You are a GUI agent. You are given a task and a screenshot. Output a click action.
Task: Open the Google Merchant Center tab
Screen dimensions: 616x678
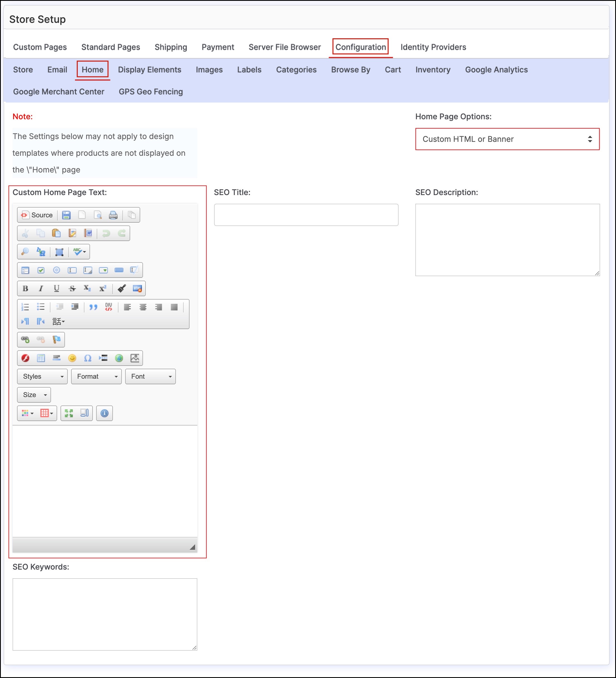59,91
